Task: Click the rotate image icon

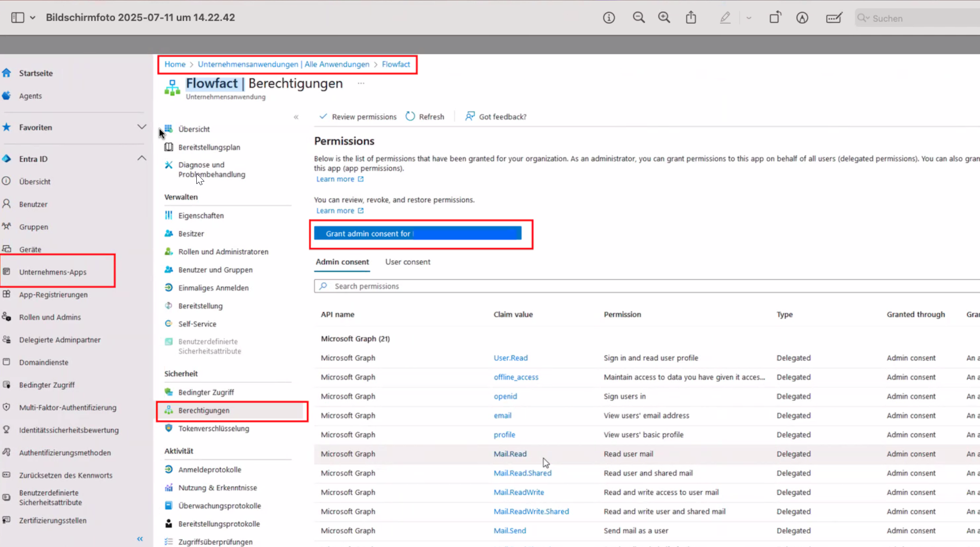Action: click(775, 18)
